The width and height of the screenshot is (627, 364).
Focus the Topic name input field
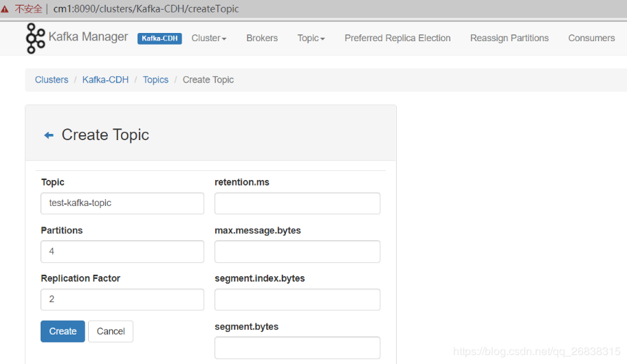tap(122, 203)
